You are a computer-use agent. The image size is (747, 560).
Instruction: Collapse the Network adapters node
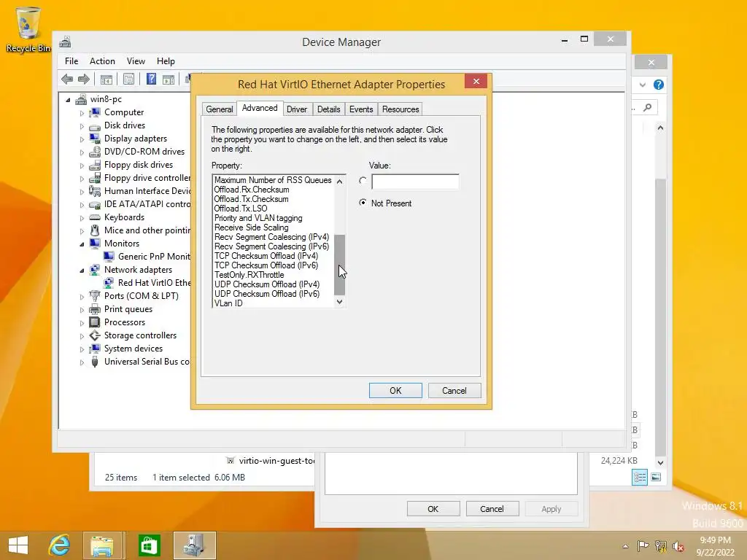(82, 270)
